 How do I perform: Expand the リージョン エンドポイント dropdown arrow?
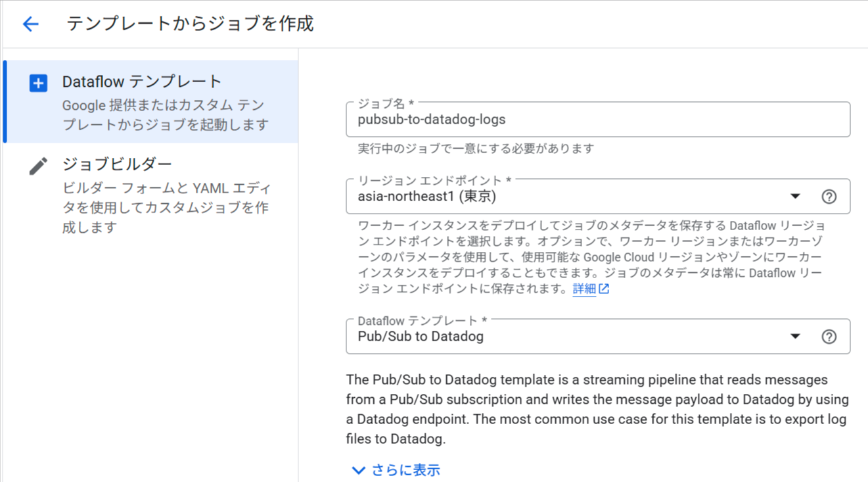tap(795, 197)
